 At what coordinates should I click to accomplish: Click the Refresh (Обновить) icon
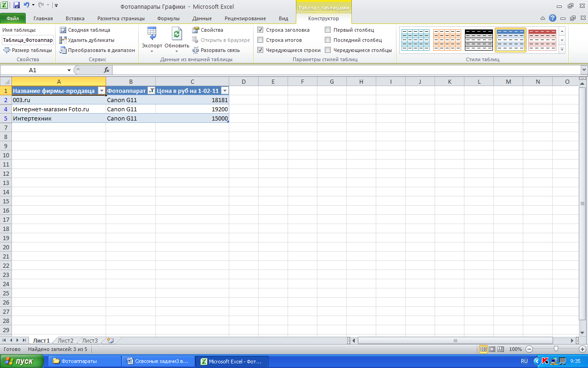tap(177, 34)
